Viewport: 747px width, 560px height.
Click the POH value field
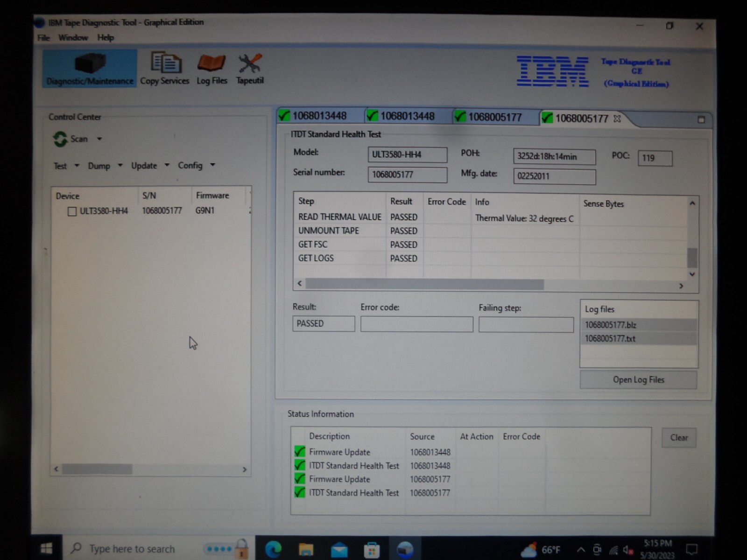[x=554, y=156]
